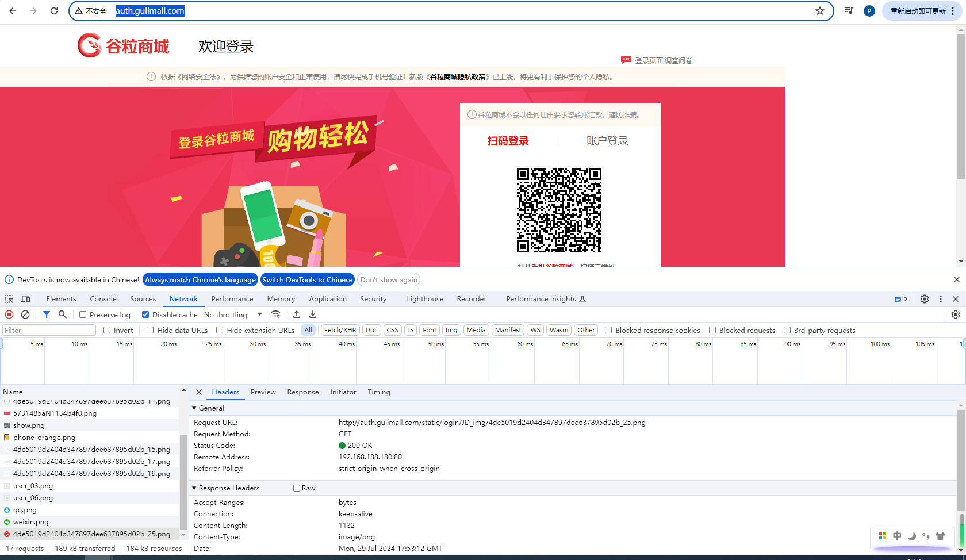Click the request list scrollbar thumb

coord(183,482)
